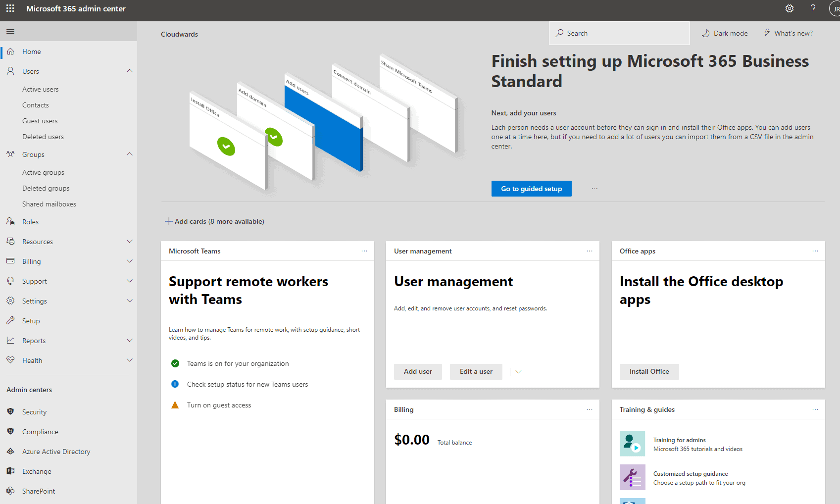Click the Support headset icon

coord(10,281)
